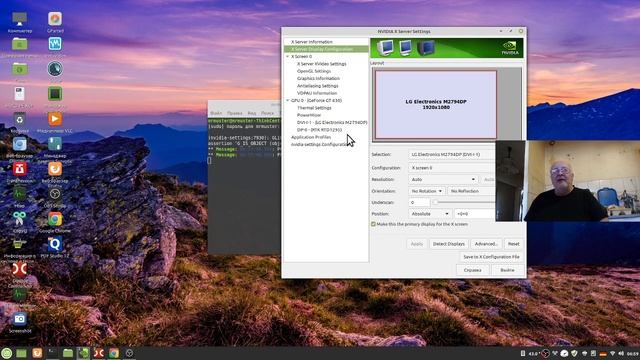Open red X app in taskbar
Screen dimensions: 640x360
[98, 353]
